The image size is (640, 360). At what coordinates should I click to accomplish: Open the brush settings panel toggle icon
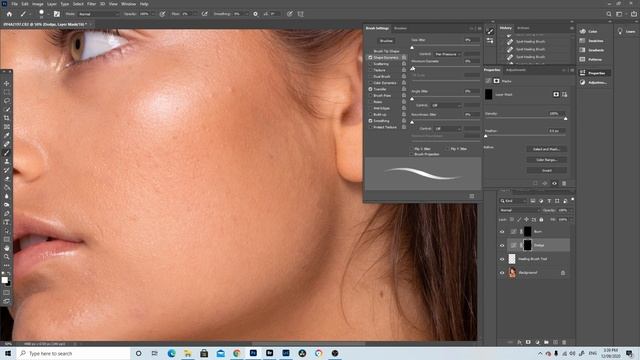pyautogui.click(x=57, y=14)
